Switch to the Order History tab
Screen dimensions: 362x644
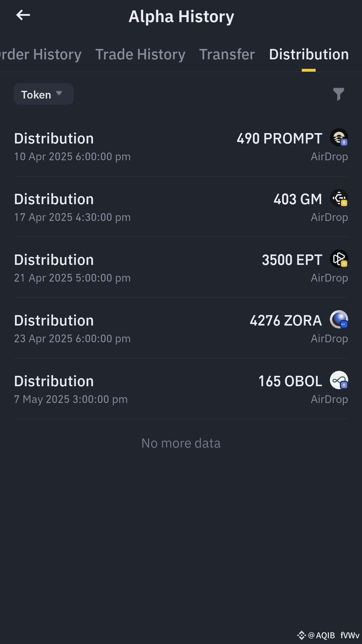[40, 55]
